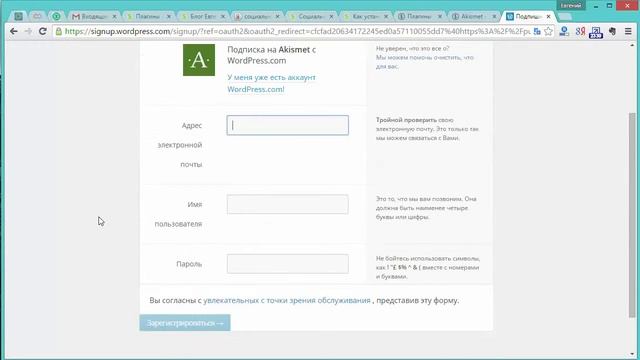The image size is (640, 360).
Task: Reload the current page
Action: point(42,31)
